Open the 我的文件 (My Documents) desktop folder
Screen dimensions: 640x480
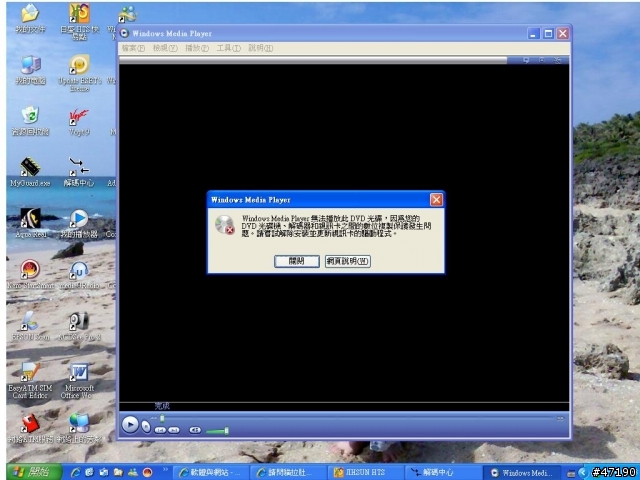(30, 18)
